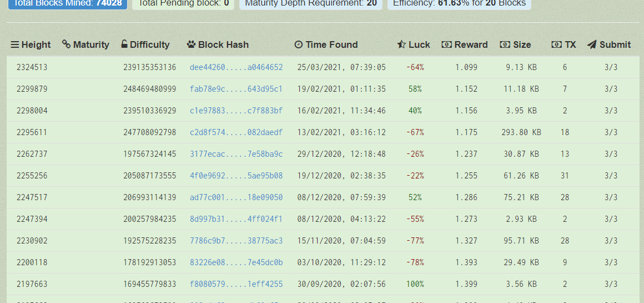Click the TX column money icon
Image resolution: width=644 pixels, height=303 pixels.
coord(556,44)
